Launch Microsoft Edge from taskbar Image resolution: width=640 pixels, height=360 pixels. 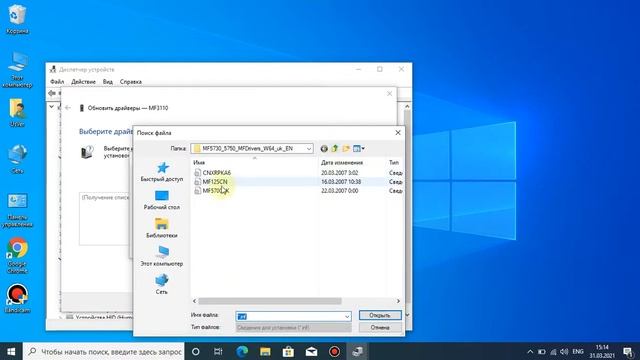point(242,351)
